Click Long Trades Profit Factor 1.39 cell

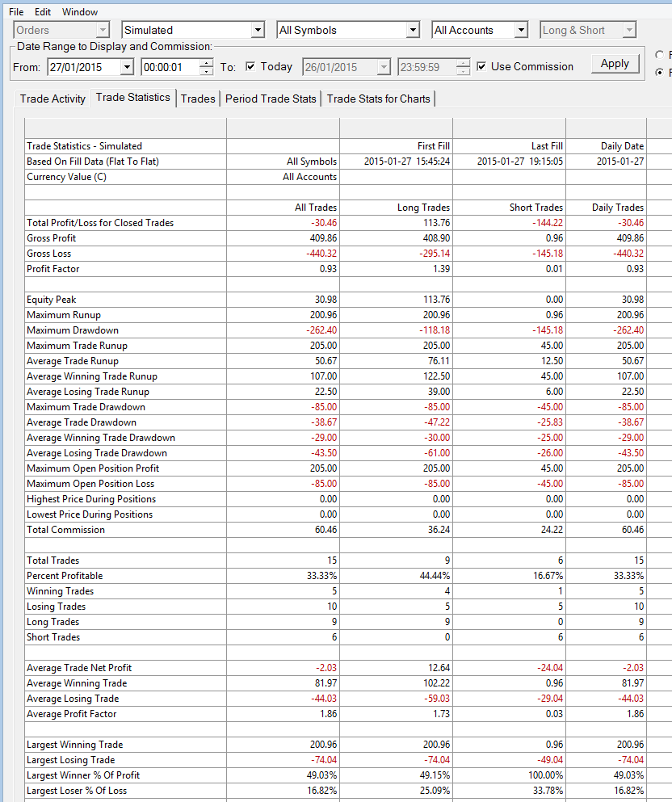[x=397, y=268]
